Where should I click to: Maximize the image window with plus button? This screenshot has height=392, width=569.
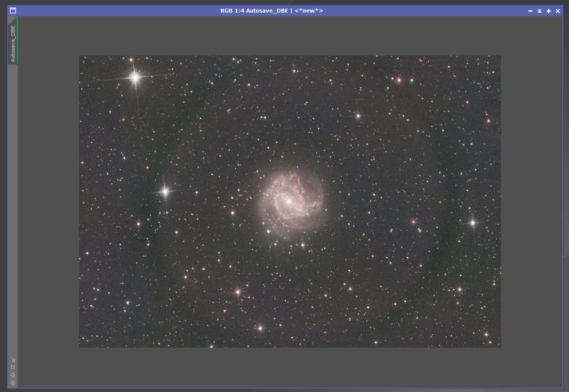(548, 11)
